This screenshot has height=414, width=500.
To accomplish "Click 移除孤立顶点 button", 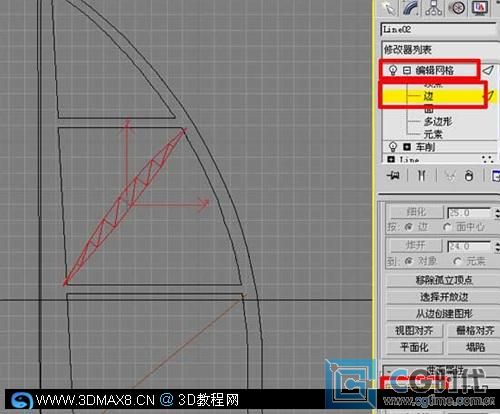I will (x=444, y=280).
